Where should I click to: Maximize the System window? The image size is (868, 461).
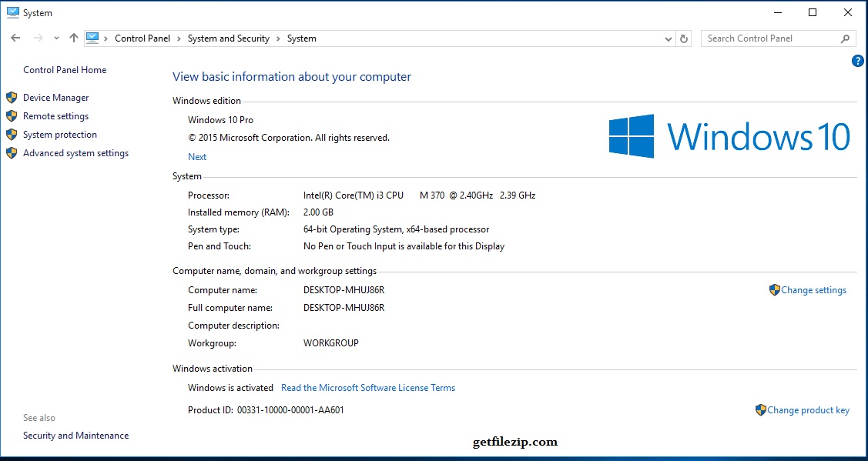tap(813, 13)
